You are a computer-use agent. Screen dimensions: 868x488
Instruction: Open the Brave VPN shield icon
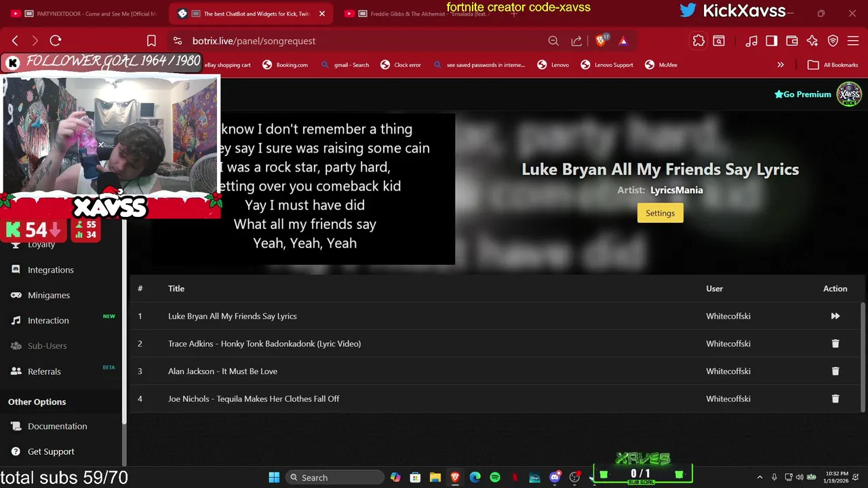pyautogui.click(x=833, y=41)
